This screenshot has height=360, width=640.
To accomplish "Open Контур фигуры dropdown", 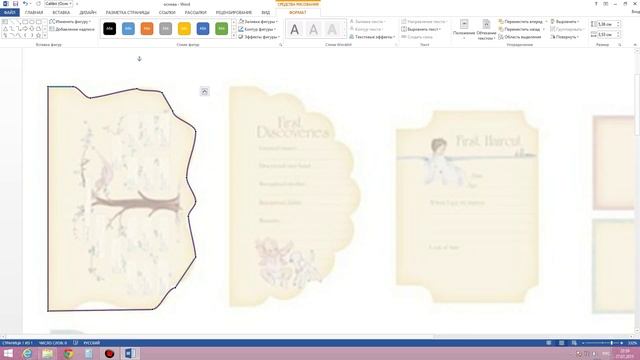I will 258,29.
